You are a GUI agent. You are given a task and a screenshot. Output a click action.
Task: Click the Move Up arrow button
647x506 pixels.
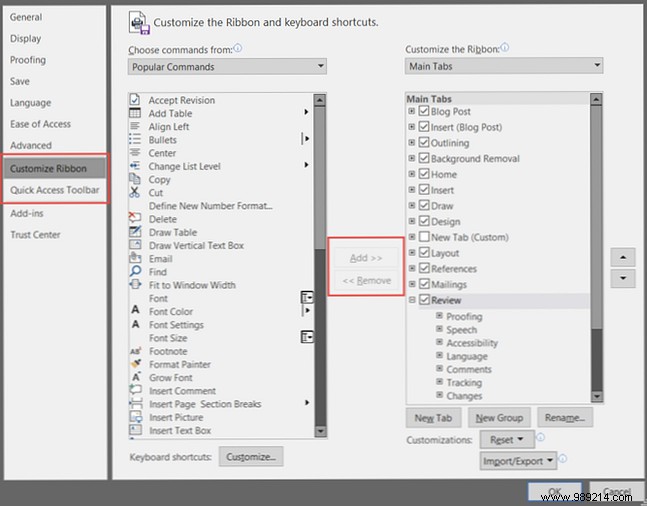pos(623,258)
